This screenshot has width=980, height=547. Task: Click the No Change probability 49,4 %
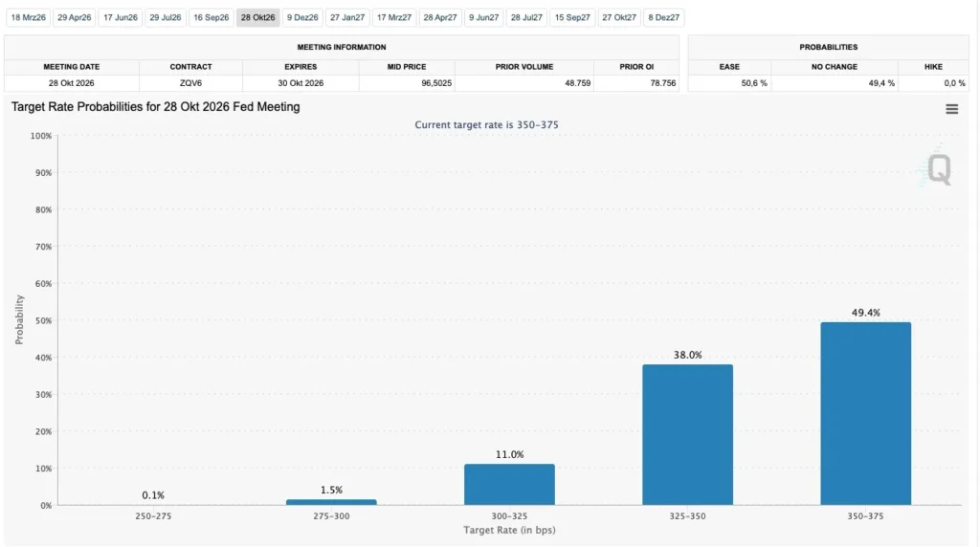(881, 83)
